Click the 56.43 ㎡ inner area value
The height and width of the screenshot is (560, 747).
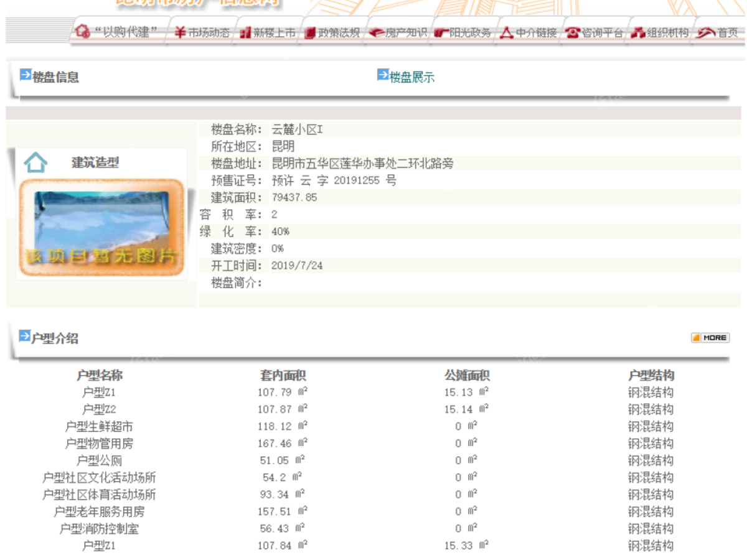click(x=283, y=529)
